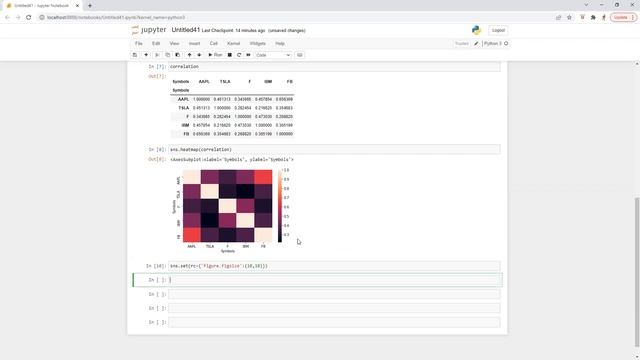Click the Python logo icon
The image size is (640, 360).
tap(476, 30)
